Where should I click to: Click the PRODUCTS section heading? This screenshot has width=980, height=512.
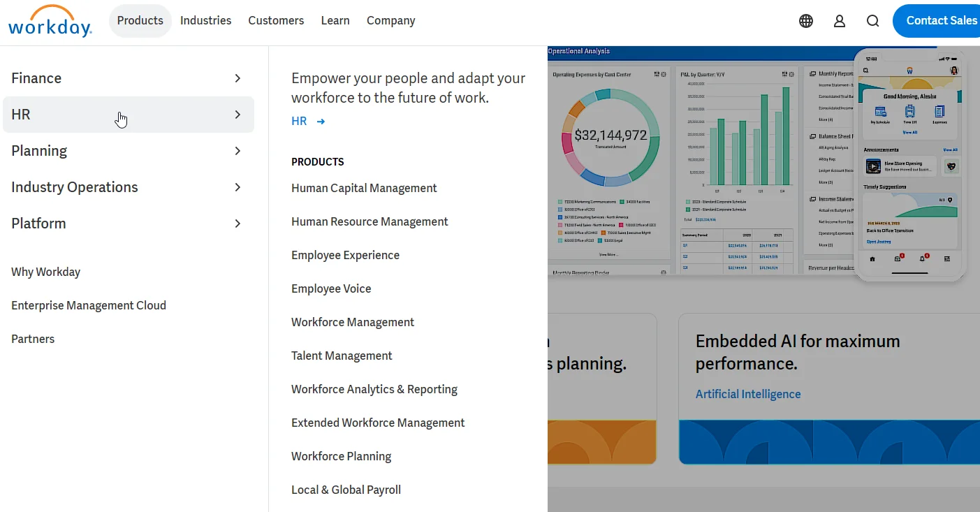click(318, 161)
